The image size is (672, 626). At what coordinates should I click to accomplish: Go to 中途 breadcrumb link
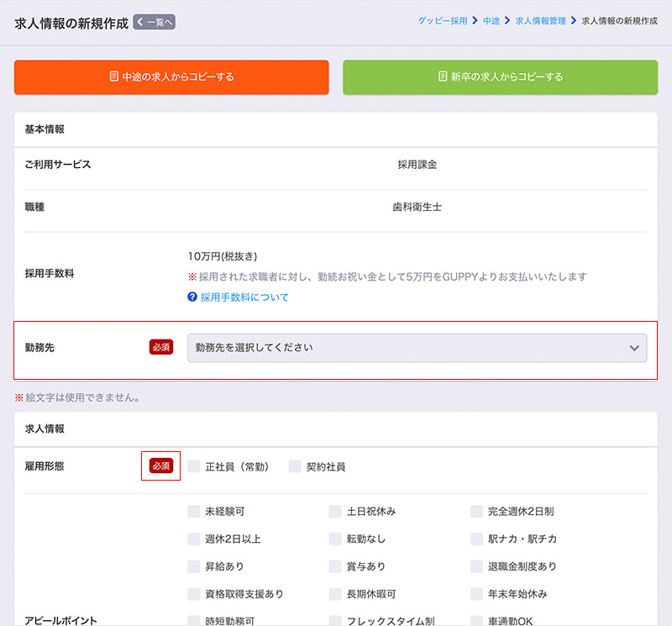coord(491,20)
